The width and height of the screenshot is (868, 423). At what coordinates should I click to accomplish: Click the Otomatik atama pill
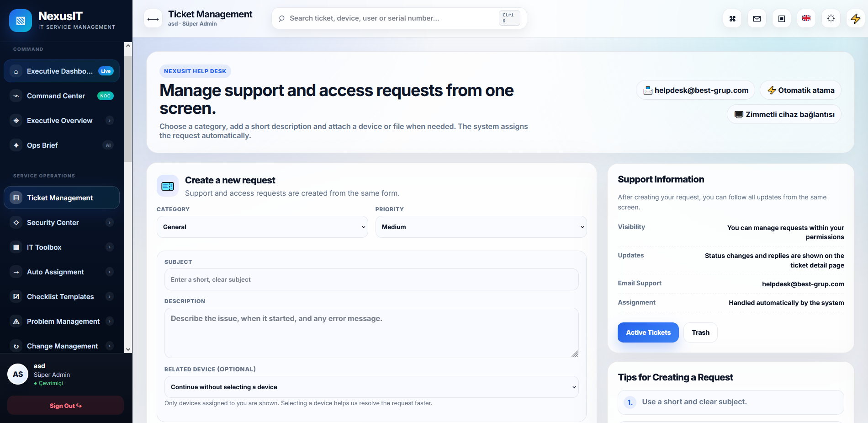tap(800, 90)
